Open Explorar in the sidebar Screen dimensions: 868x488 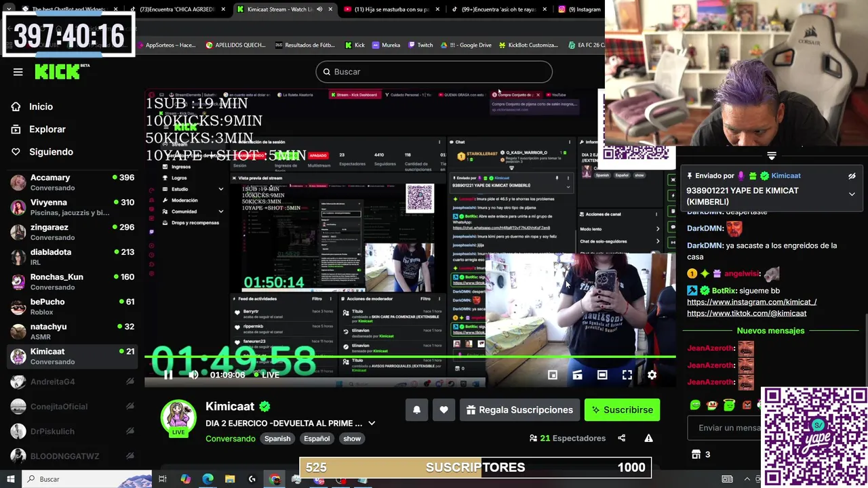pyautogui.click(x=47, y=129)
